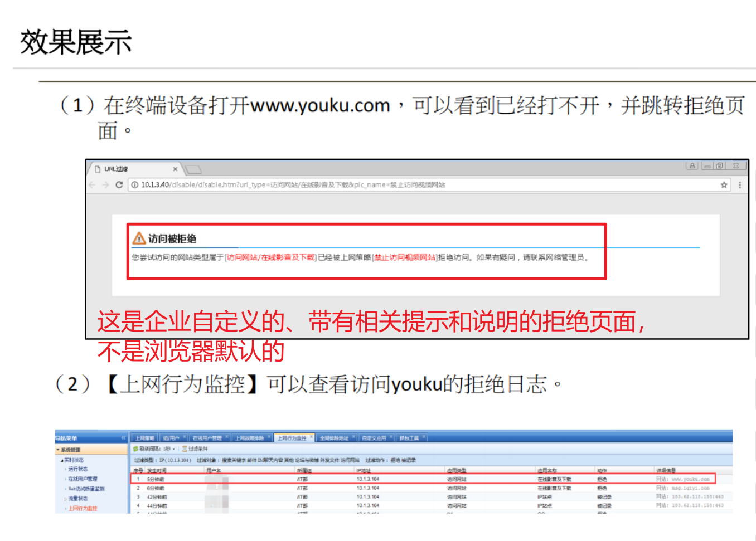Click the red 访问网站/在线影音及下载 text

click(x=271, y=257)
